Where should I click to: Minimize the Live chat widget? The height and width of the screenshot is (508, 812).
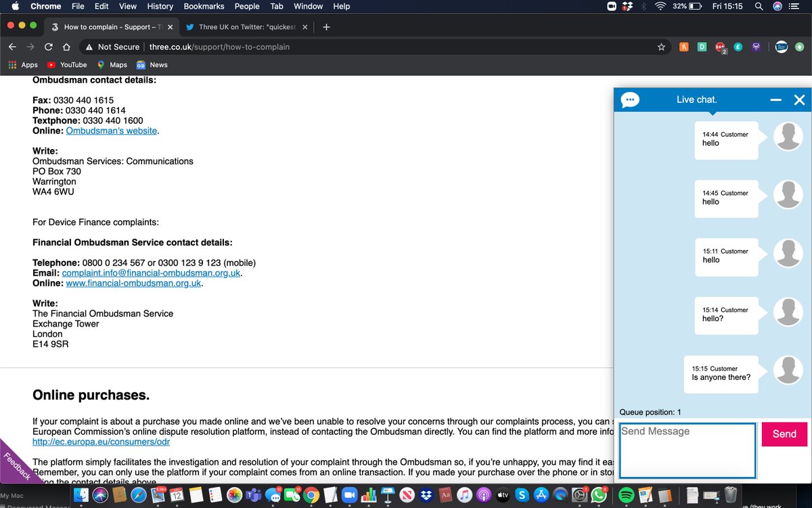[x=776, y=100]
